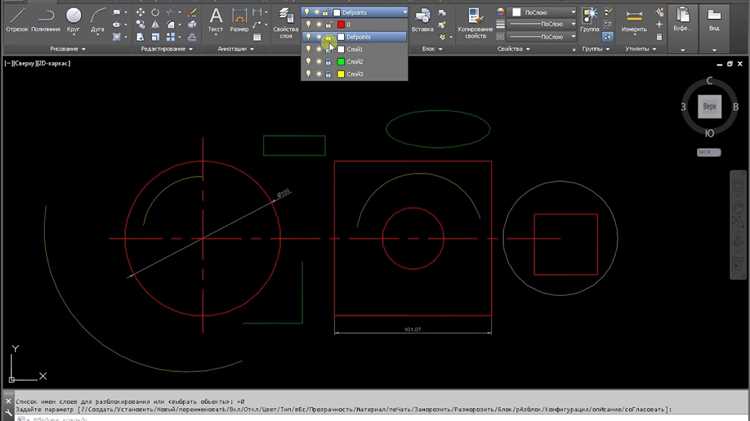Toggle freeze sun icon for layer 0
The image size is (750, 421).
tap(319, 24)
